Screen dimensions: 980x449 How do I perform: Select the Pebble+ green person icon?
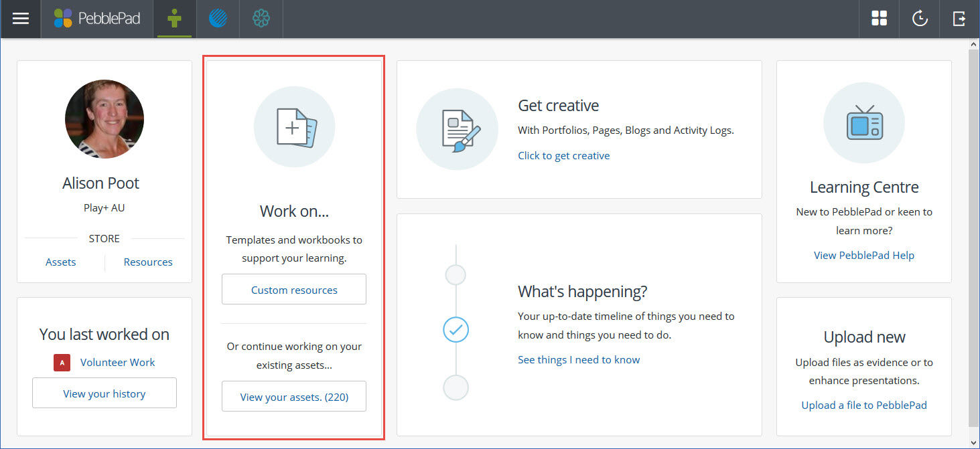(x=174, y=19)
